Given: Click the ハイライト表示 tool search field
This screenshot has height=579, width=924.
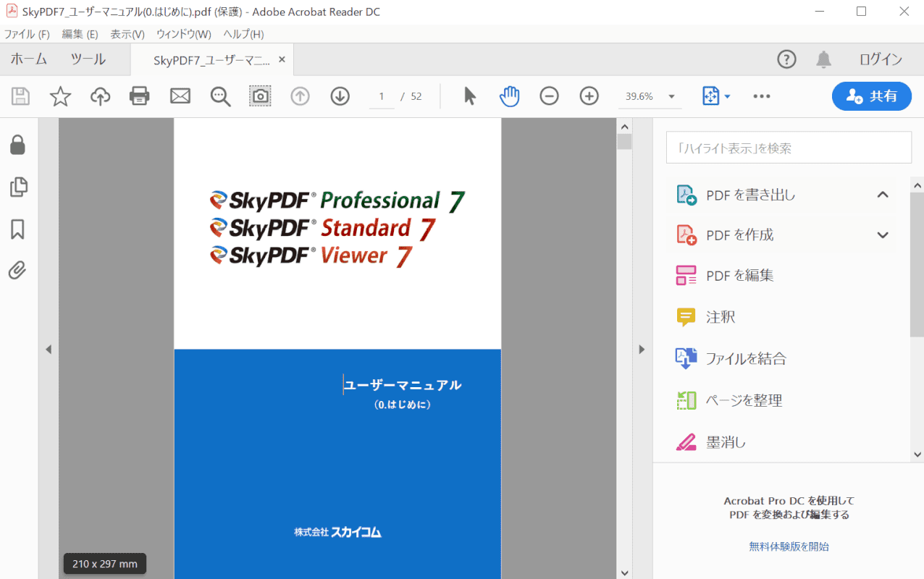Looking at the screenshot, I should pos(789,148).
